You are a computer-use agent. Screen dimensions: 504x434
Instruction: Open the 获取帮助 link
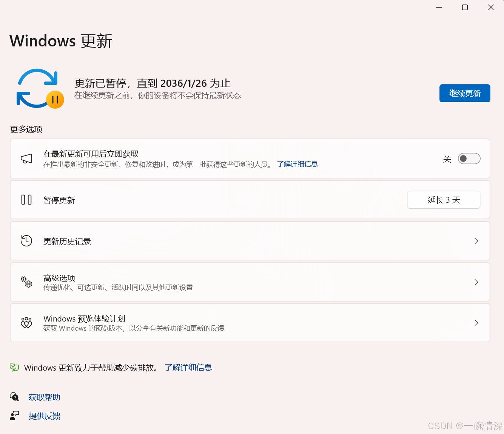coord(45,397)
